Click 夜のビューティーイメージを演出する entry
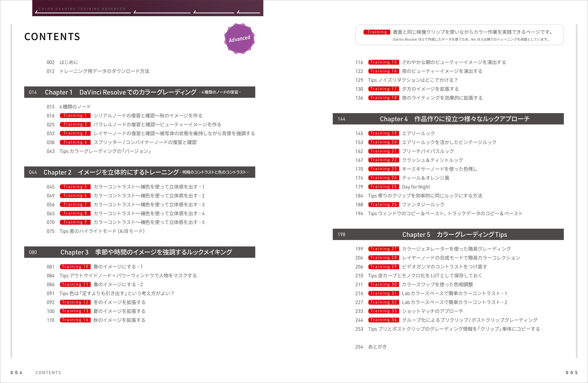Image resolution: width=588 pixels, height=383 pixels. click(419, 71)
